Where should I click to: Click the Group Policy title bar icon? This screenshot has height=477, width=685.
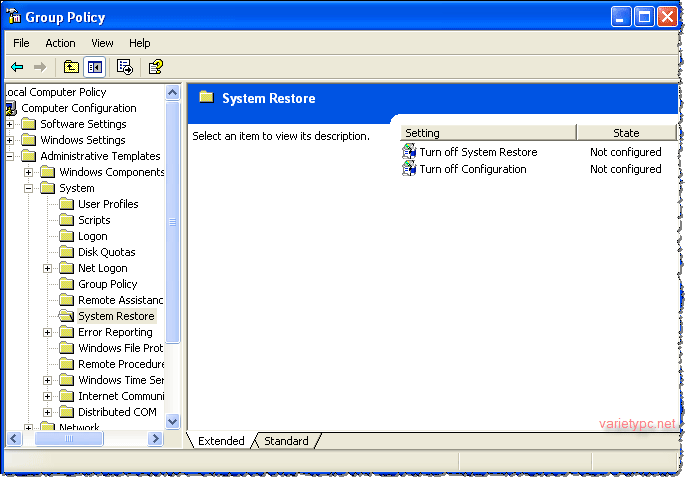[x=13, y=16]
